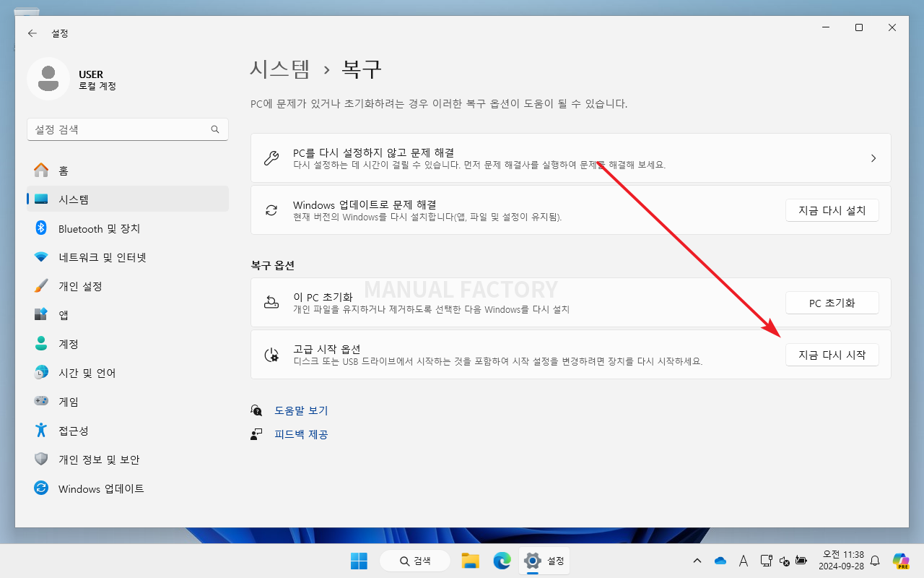Image resolution: width=924 pixels, height=578 pixels.
Task: Click the 고급 시작 옵션 title text
Action: 326,349
